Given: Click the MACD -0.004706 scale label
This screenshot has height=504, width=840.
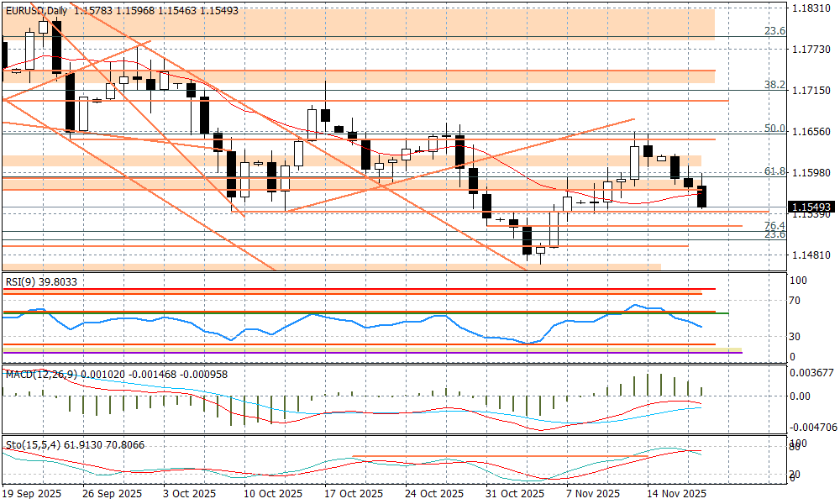Looking at the screenshot, I should [810, 427].
